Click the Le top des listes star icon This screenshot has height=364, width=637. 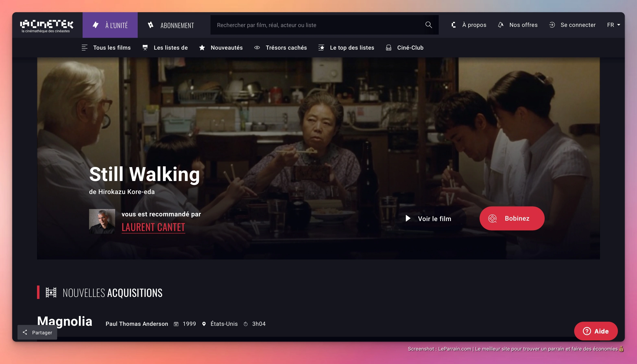click(x=321, y=48)
